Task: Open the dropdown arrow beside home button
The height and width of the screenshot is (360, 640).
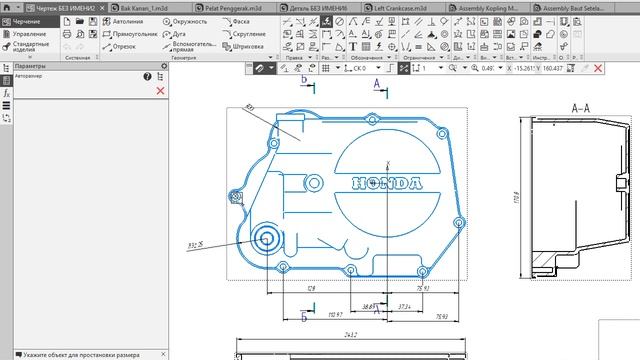Action: (18, 8)
